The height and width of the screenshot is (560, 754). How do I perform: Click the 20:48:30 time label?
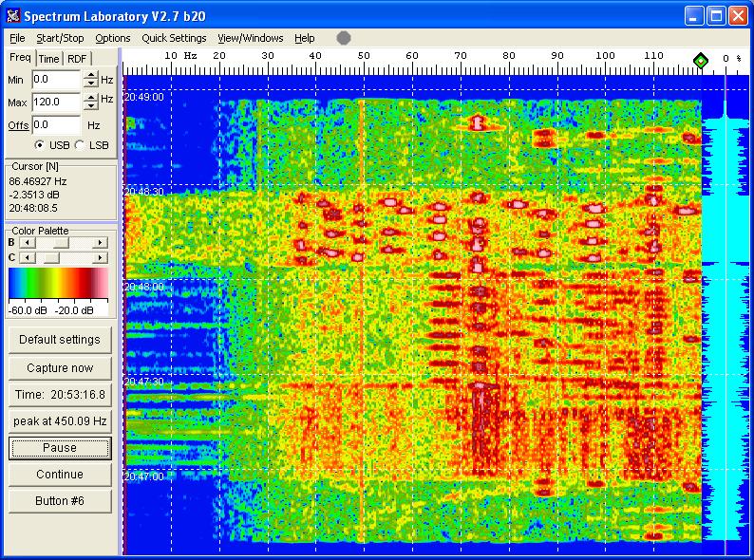click(x=144, y=192)
